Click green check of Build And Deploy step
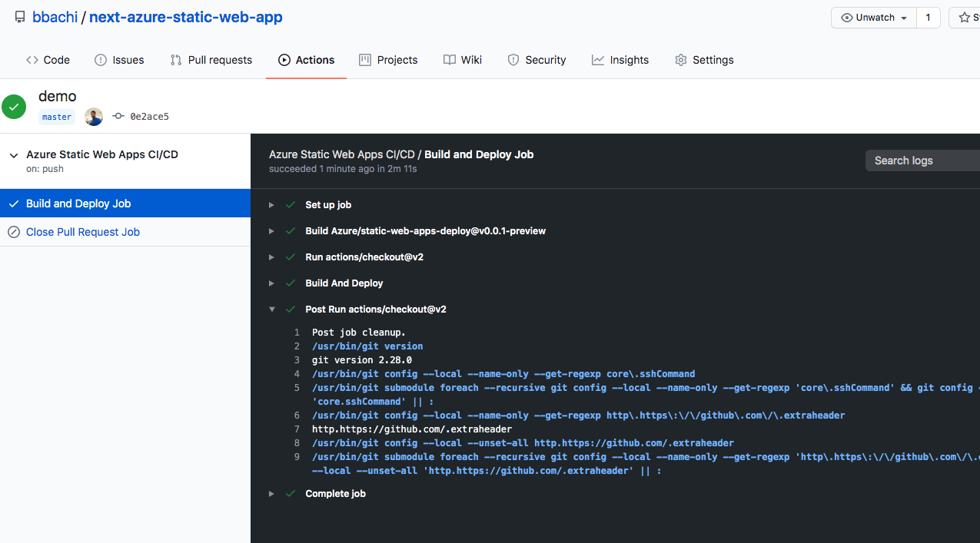980x543 pixels. coord(291,283)
